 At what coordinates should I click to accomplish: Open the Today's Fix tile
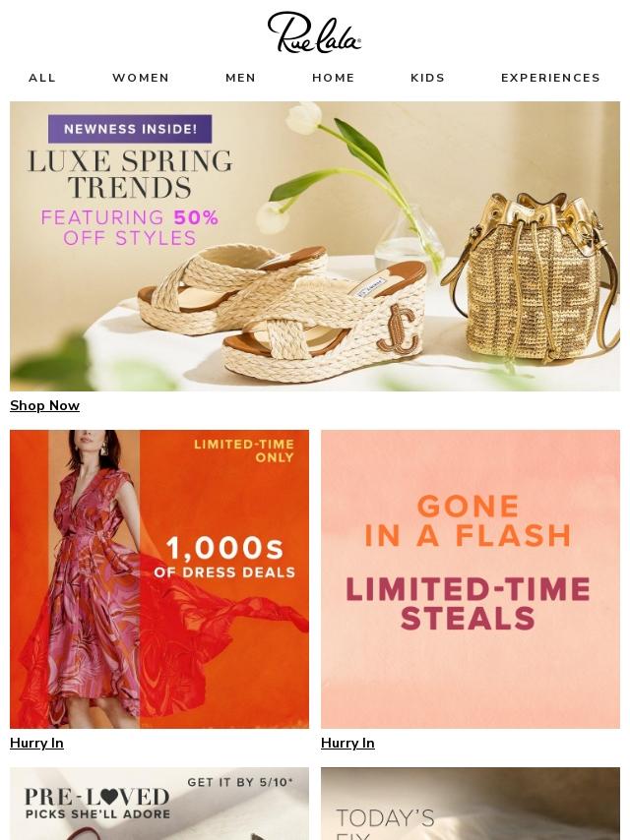(x=471, y=804)
